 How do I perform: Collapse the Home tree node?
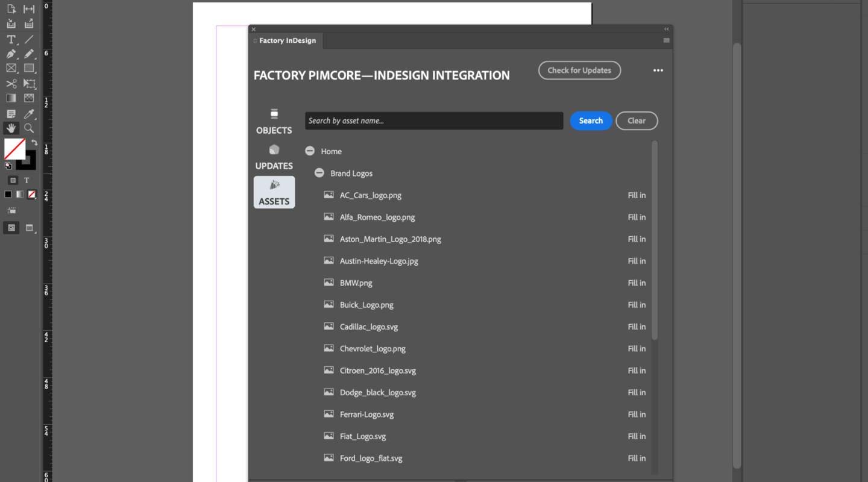[x=310, y=151]
